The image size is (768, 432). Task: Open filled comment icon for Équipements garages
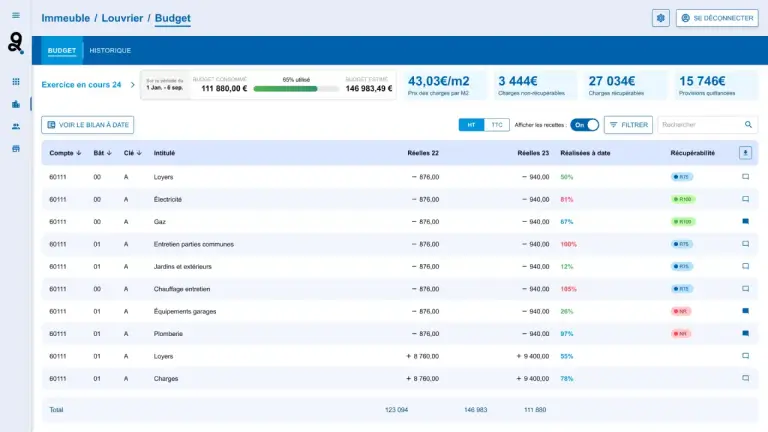745,311
